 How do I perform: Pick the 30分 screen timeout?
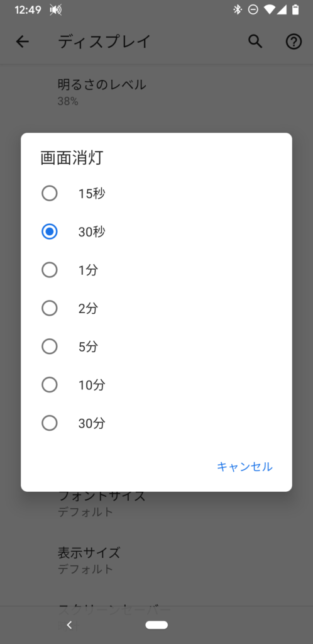tap(156, 423)
